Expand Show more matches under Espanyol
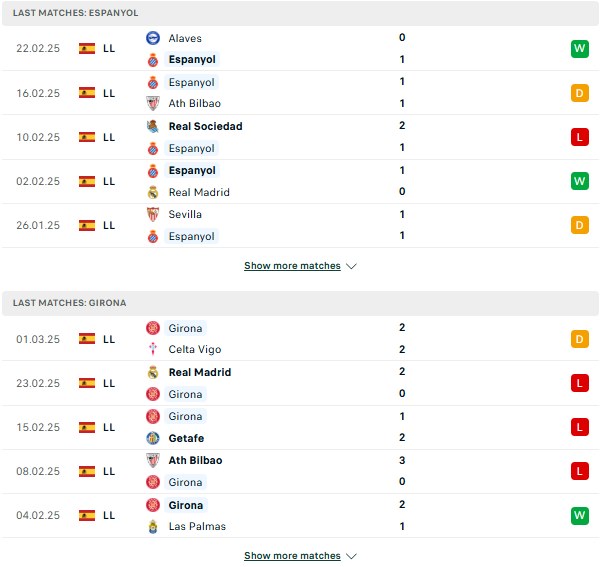This screenshot has width=601, height=567. pyautogui.click(x=292, y=266)
